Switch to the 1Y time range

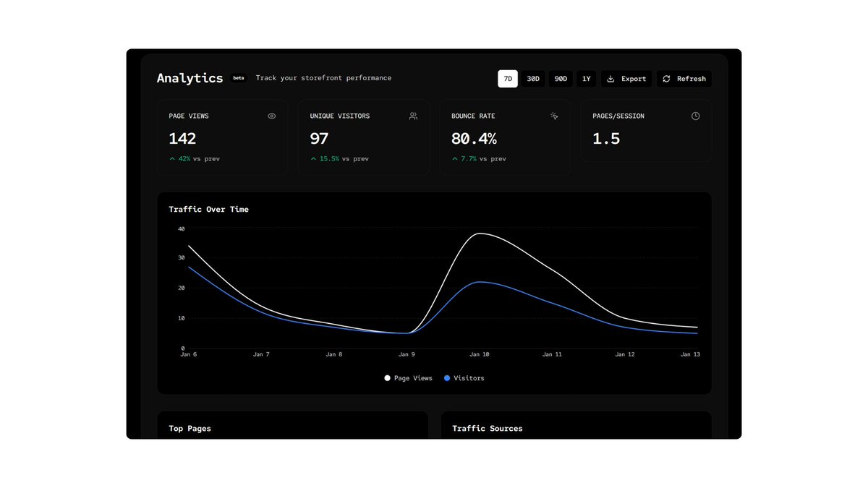coord(587,79)
